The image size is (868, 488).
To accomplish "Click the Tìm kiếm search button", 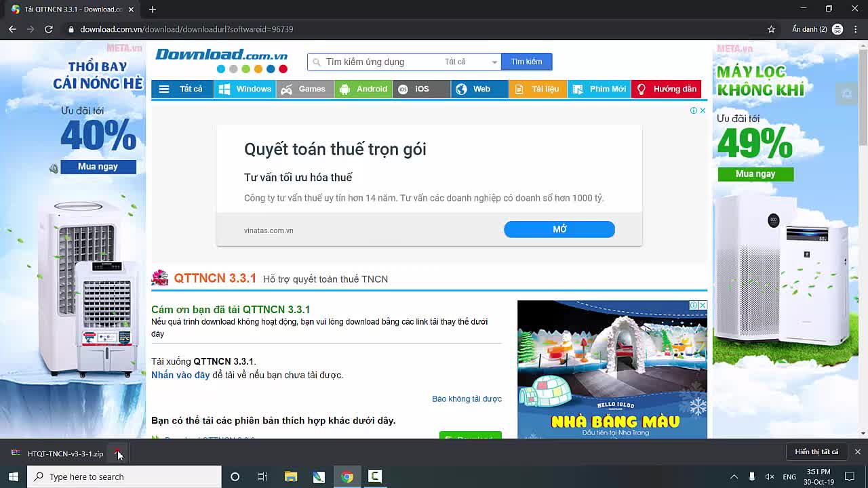I will [x=526, y=62].
